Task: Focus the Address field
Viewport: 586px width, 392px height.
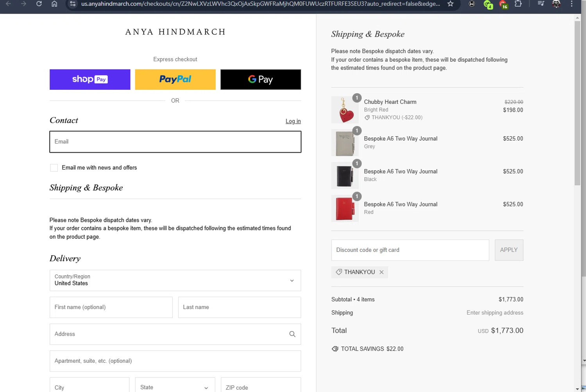Action: (x=175, y=334)
